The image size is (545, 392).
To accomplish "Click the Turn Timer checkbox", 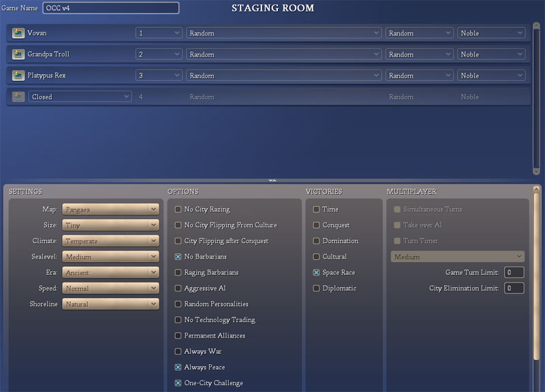I will pos(397,241).
